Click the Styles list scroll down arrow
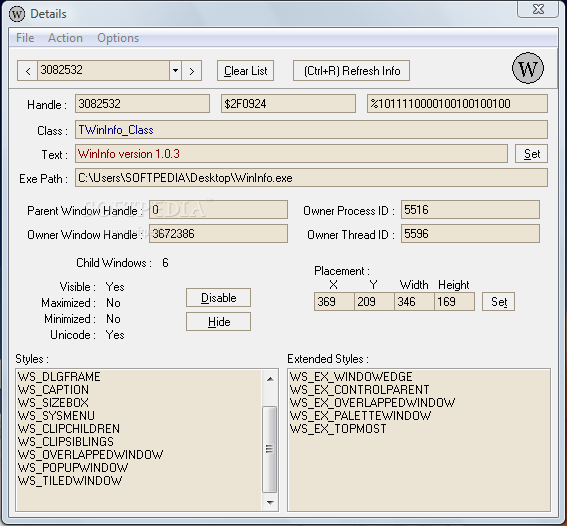Screen dimensions: 567x526 pyautogui.click(x=270, y=502)
